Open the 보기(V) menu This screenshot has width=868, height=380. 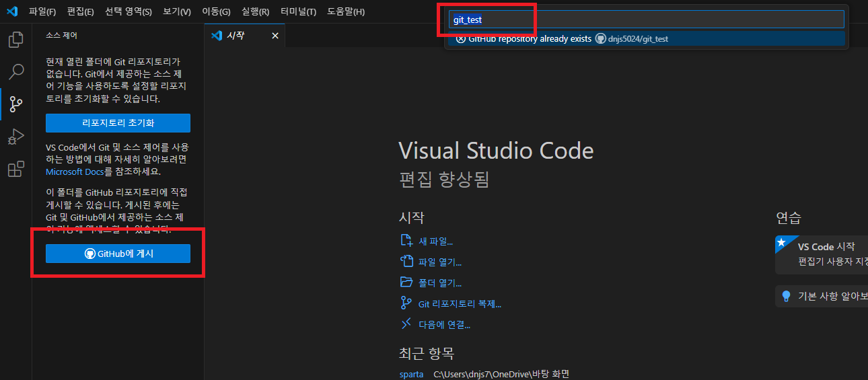[x=177, y=11]
